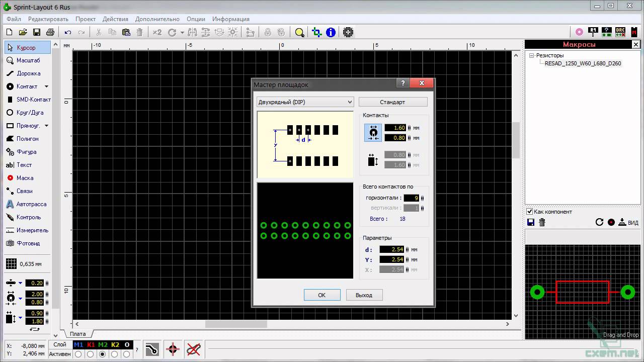Undo the last action
Viewport: 644px width, 362px height.
click(68, 32)
